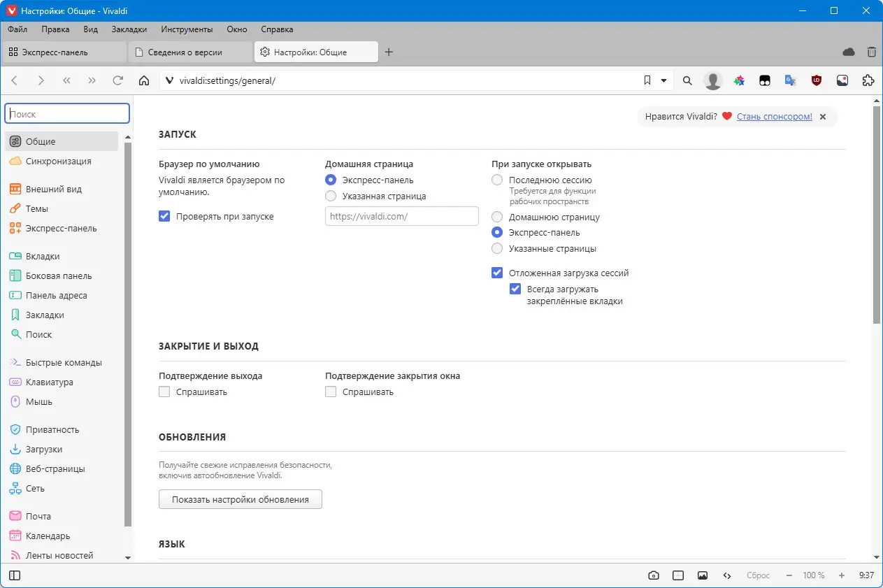Image resolution: width=883 pixels, height=588 pixels.
Task: Open Приватность settings section
Action: click(52, 429)
